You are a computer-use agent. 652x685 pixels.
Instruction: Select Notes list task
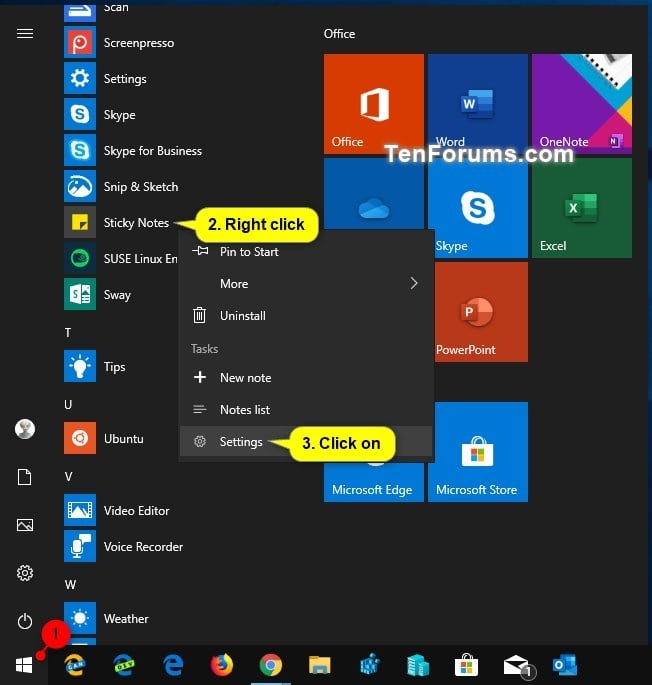click(306, 409)
